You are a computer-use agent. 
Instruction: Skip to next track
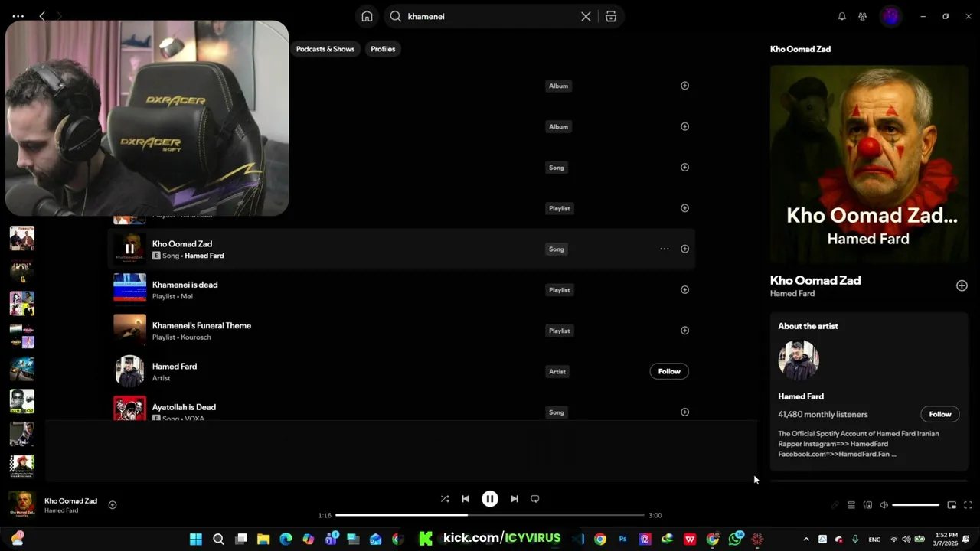(514, 499)
